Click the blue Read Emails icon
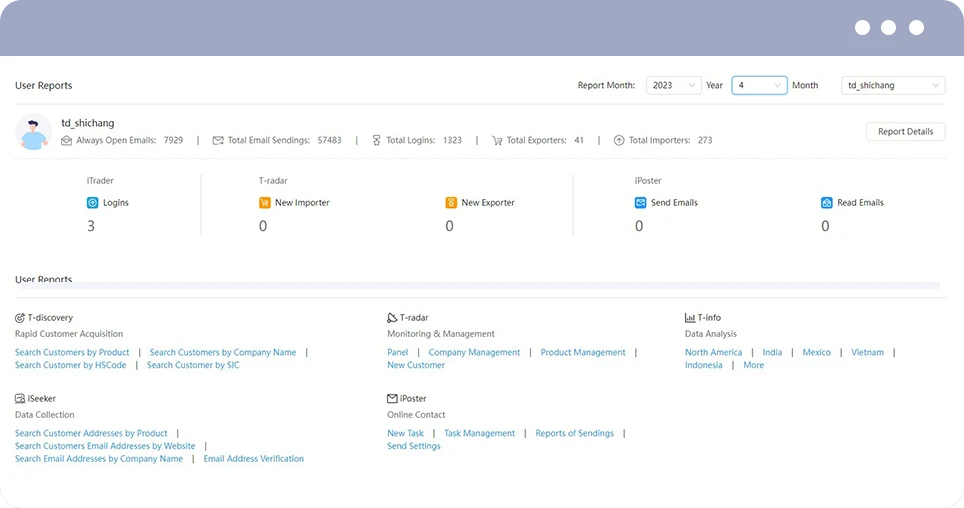This screenshot has height=508, width=964. pyautogui.click(x=826, y=202)
